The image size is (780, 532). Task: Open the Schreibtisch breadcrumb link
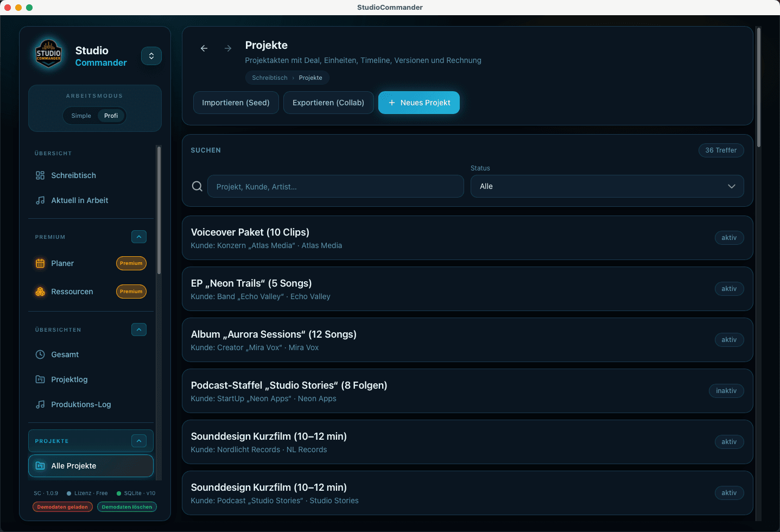(269, 78)
